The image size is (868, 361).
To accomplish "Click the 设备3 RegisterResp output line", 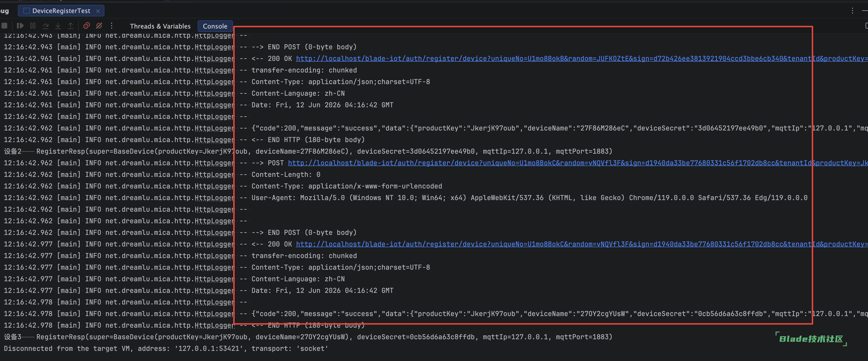I will tap(308, 337).
